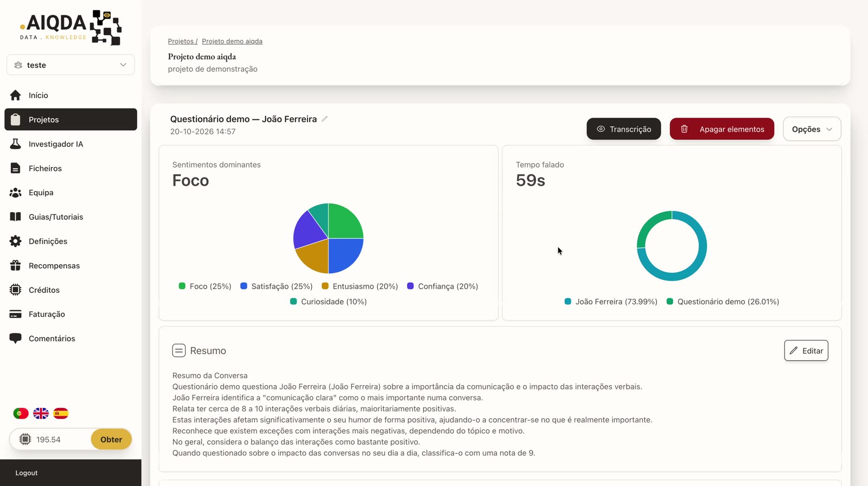Click Logout at the bottom
868x486 pixels.
point(27,473)
